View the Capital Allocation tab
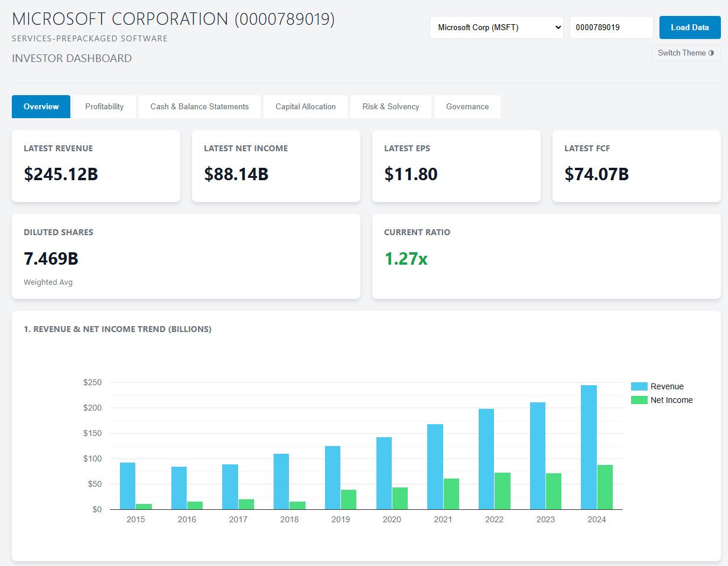Screen dimensions: 728x566 [305, 106]
